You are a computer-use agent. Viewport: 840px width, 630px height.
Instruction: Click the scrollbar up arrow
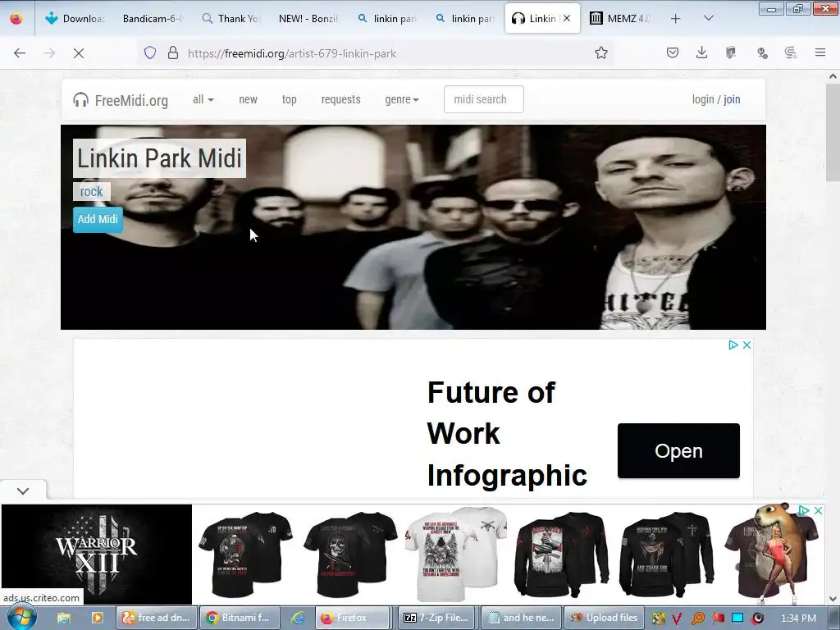(833, 76)
